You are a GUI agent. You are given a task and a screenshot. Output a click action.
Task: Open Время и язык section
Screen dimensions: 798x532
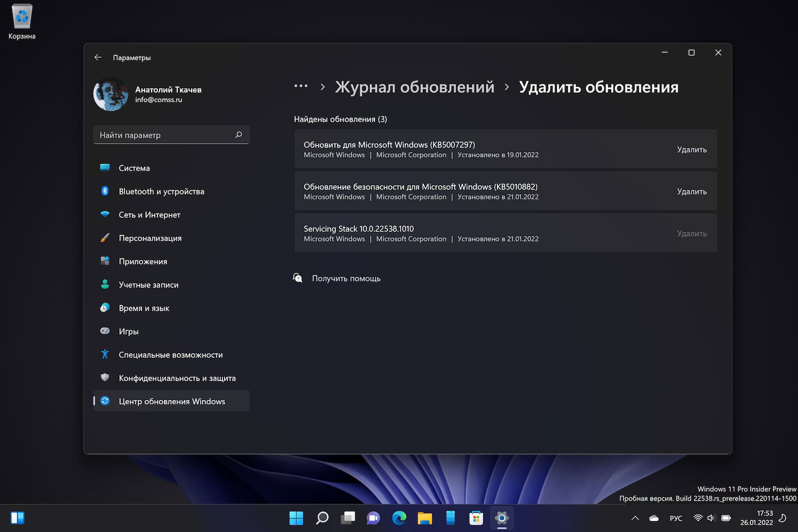coord(171,309)
